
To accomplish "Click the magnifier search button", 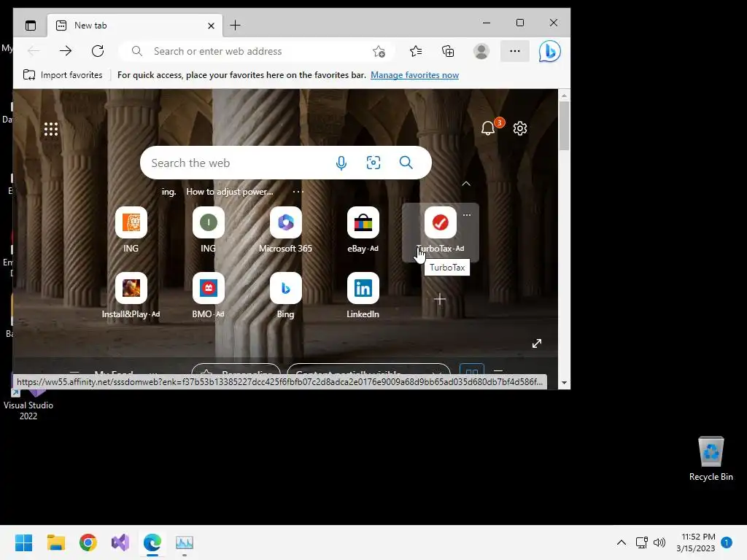I will point(406,163).
